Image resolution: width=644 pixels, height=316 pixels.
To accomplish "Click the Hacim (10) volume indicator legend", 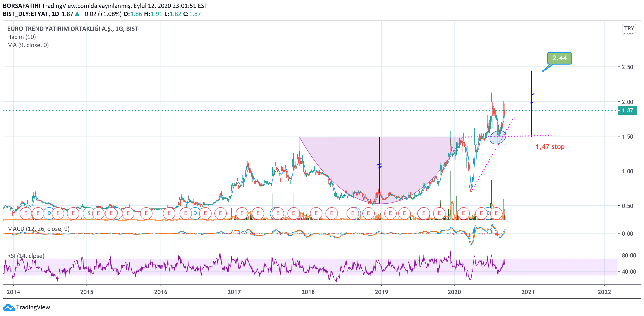I will (x=21, y=37).
